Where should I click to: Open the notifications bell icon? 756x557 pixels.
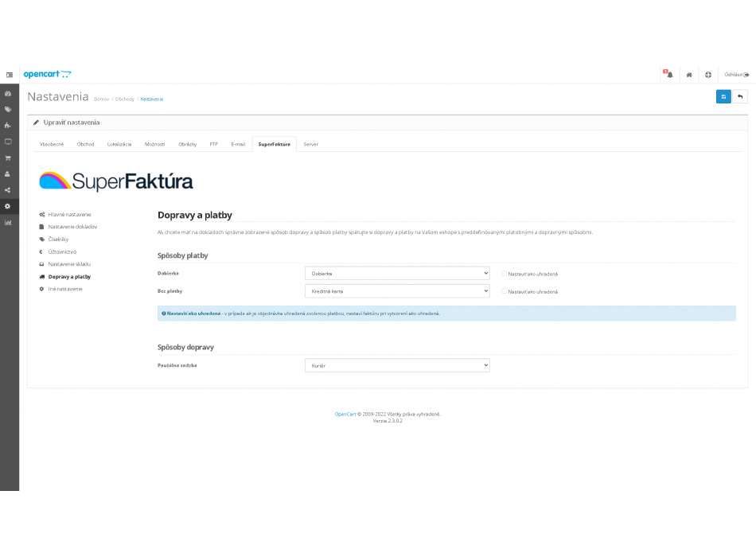[x=668, y=74]
